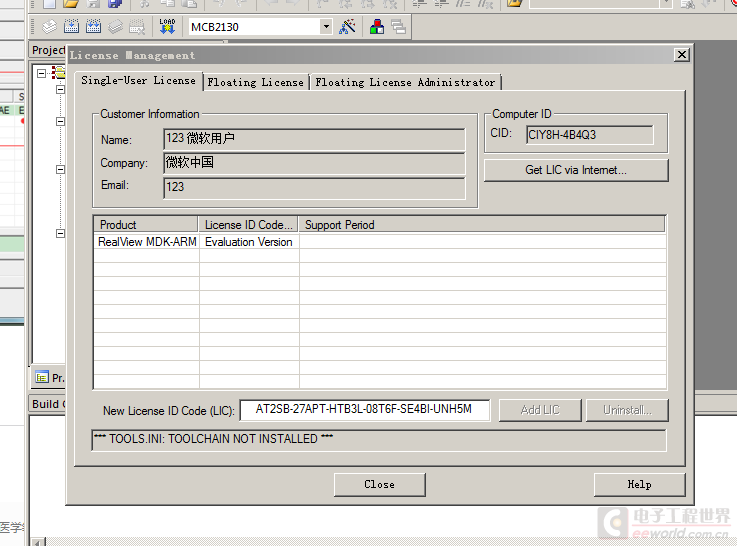Collapse the project tree root node

[x=41, y=73]
